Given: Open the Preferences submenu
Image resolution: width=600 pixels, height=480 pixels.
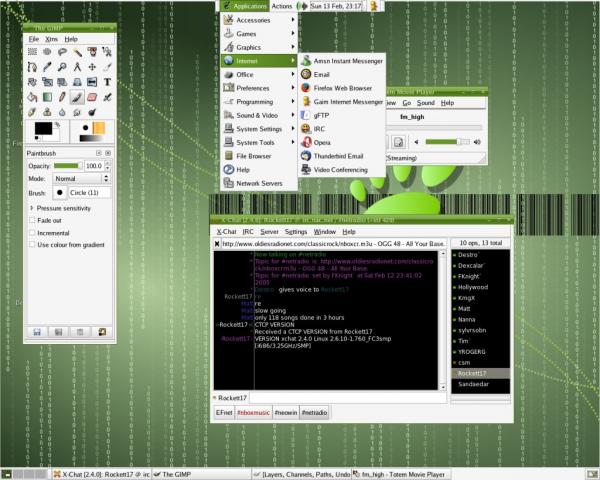Looking at the screenshot, I should click(x=259, y=88).
